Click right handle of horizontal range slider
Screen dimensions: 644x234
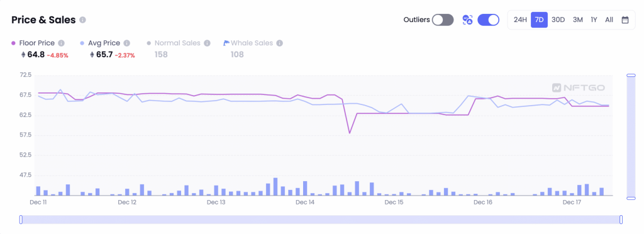tap(621, 220)
